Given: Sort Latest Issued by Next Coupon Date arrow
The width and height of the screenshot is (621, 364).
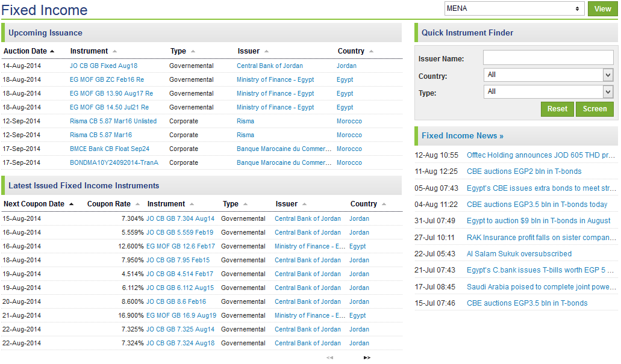Looking at the screenshot, I should click(x=71, y=204).
